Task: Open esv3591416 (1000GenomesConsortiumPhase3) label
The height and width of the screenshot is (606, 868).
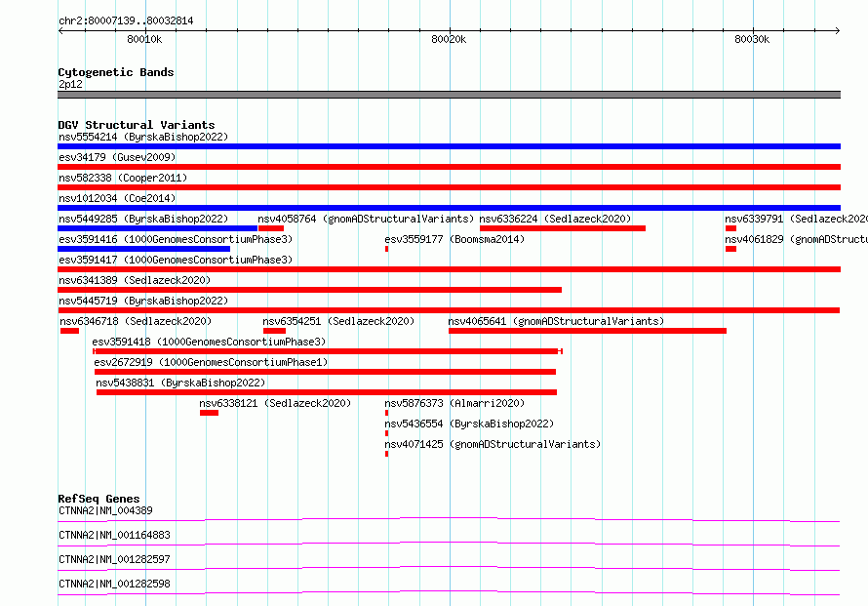Action: (x=176, y=239)
